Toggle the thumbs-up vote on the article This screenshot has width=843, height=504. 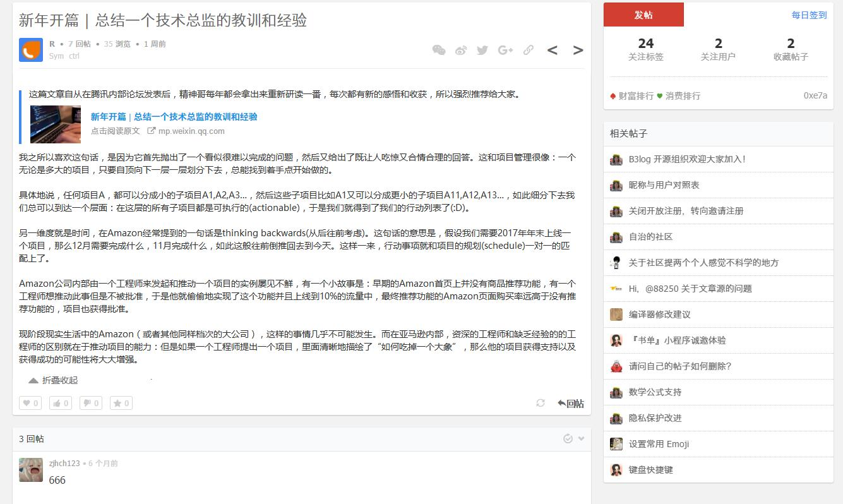60,402
